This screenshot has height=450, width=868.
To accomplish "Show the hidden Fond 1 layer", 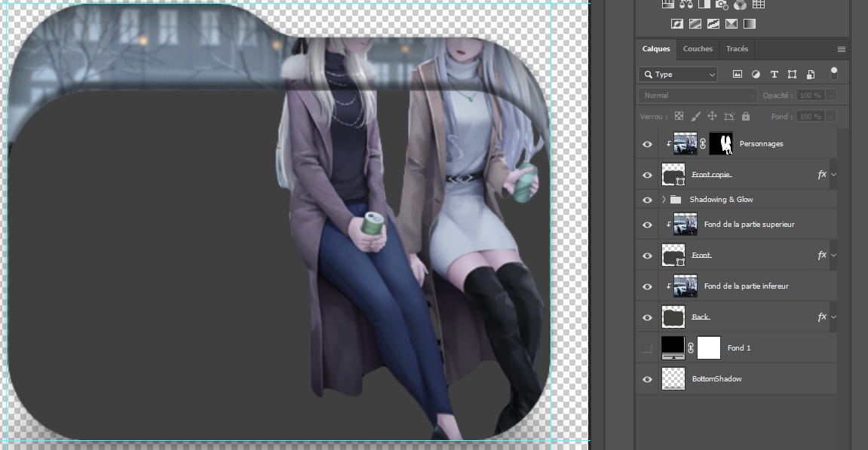I will [647, 348].
